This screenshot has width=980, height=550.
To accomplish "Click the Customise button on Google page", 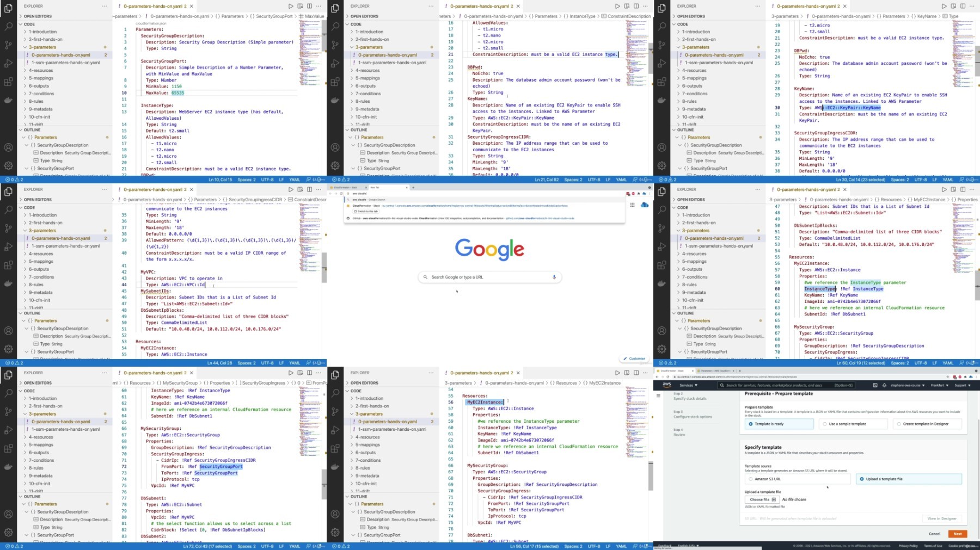I will tap(635, 359).
